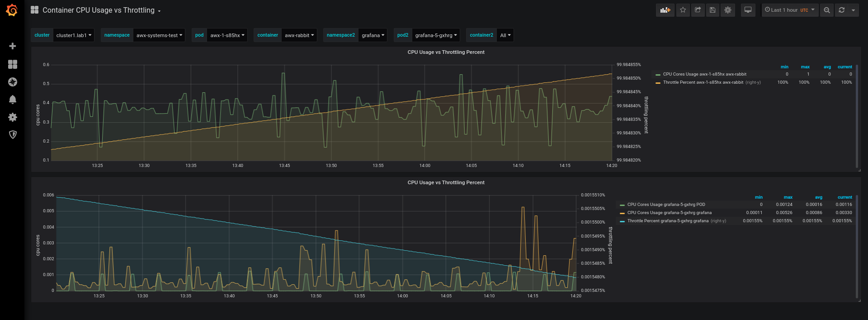Image resolution: width=868 pixels, height=320 pixels.
Task: Change color of grafana Throttle Percent swatch
Action: pyautogui.click(x=623, y=221)
